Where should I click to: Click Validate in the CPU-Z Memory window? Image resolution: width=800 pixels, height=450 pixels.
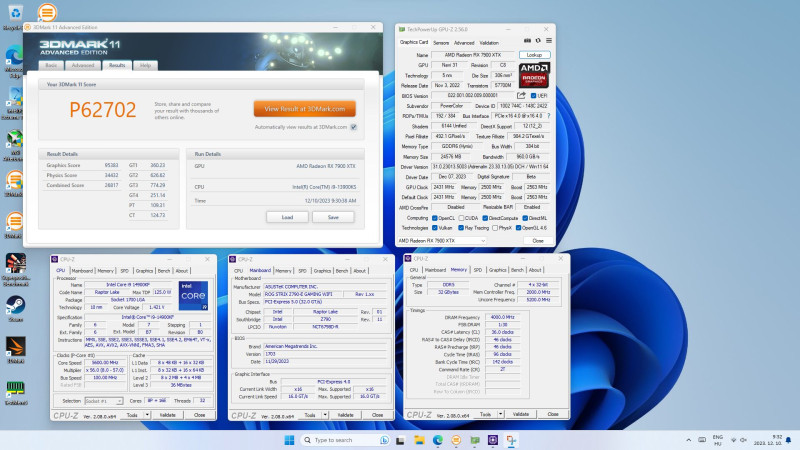point(520,414)
